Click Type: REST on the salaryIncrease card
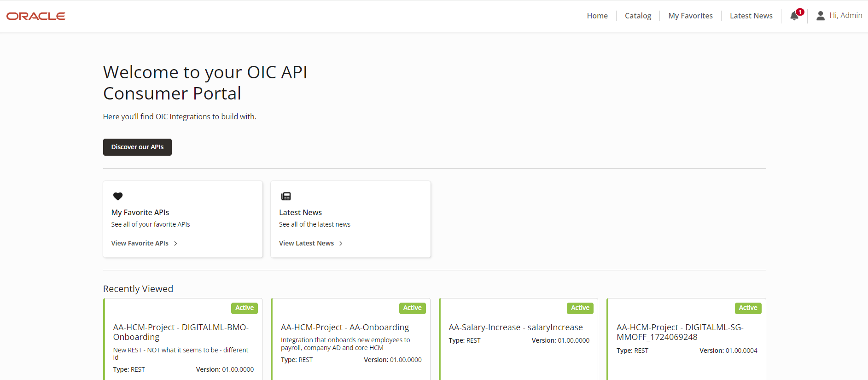 click(x=465, y=340)
